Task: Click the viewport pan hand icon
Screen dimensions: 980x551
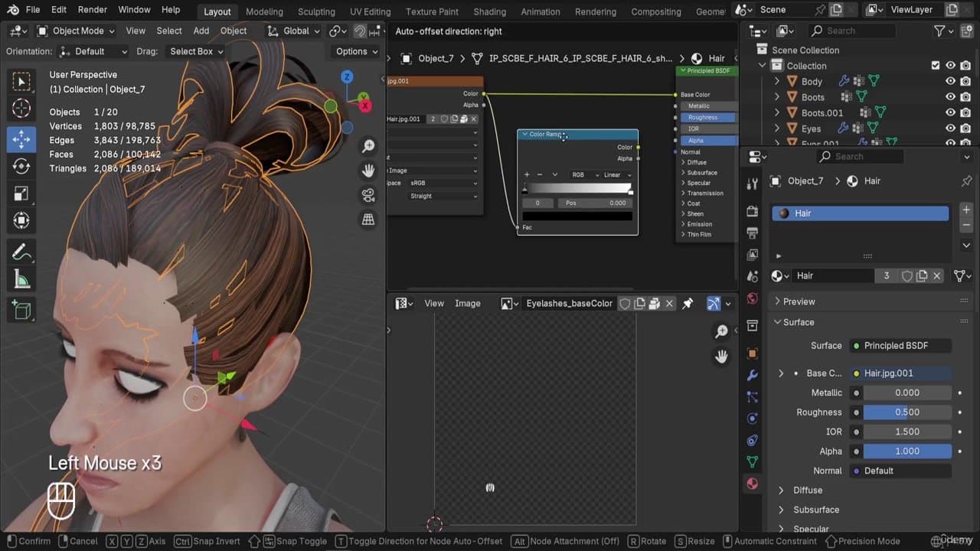Action: [x=368, y=171]
